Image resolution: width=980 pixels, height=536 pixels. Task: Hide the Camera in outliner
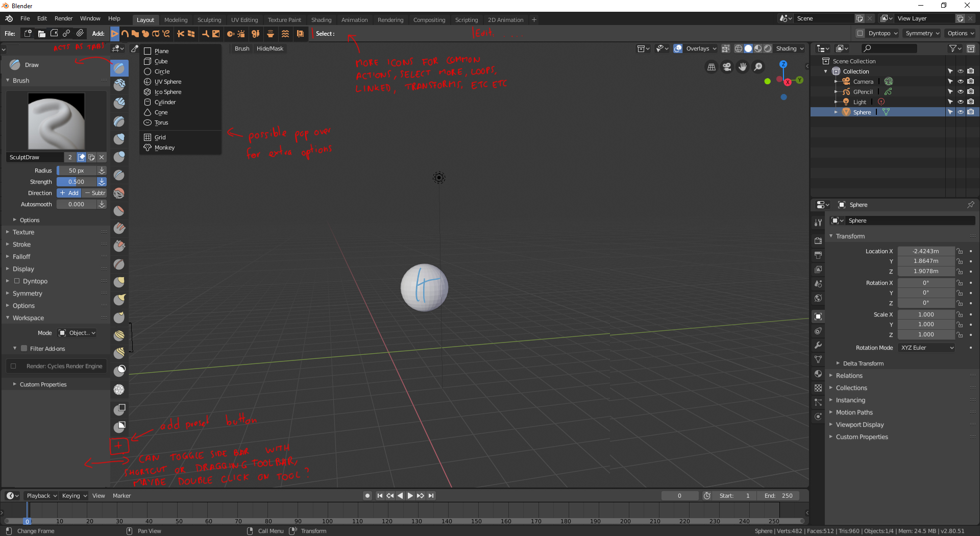click(x=960, y=82)
